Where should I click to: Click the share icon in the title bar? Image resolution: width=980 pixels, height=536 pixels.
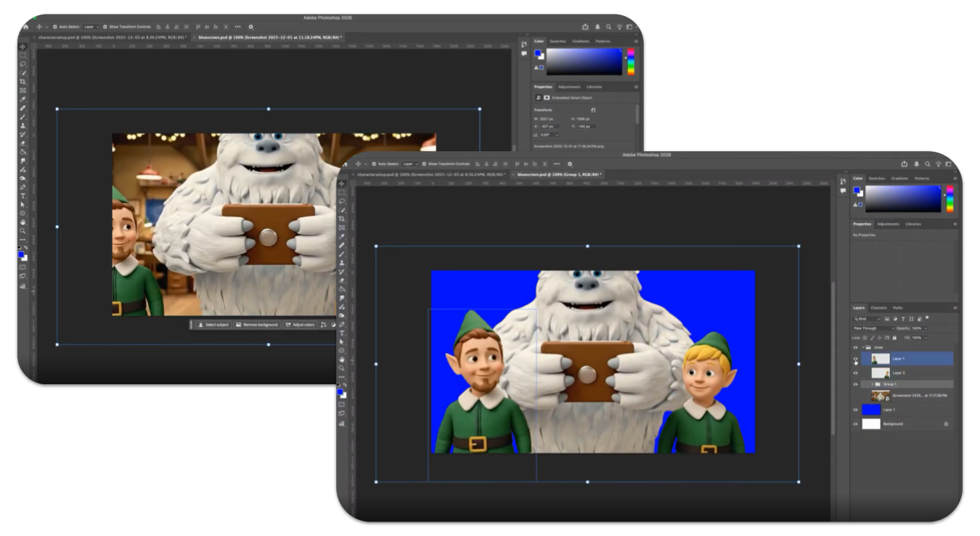pyautogui.click(x=905, y=164)
